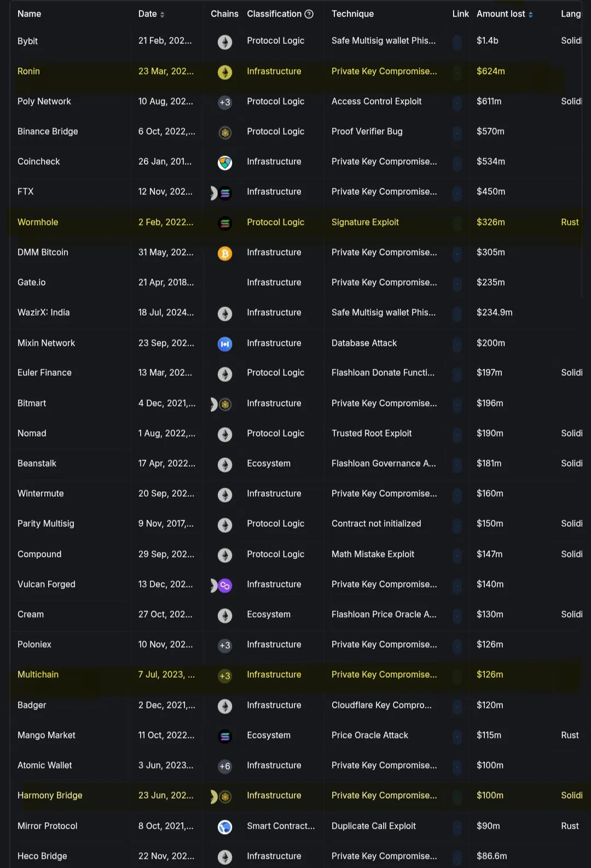Open the link icon in Ronin row
The height and width of the screenshot is (868, 591).
tap(457, 72)
